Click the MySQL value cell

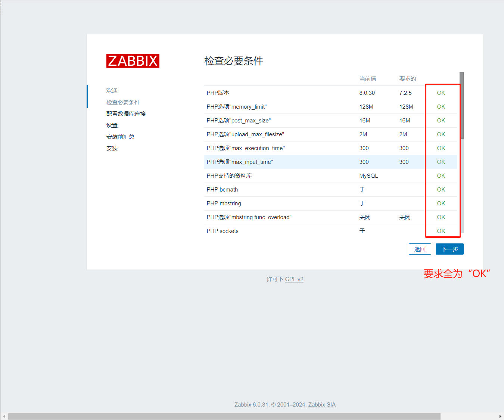[x=368, y=176]
